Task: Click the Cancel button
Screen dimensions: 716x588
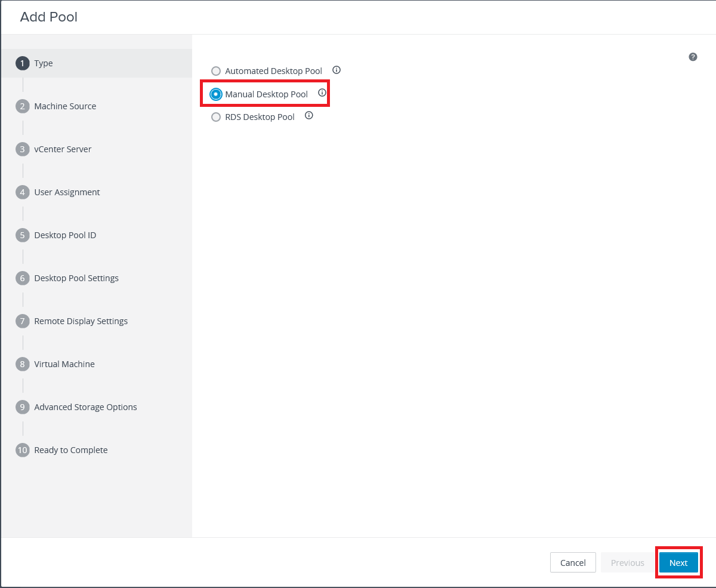Action: click(573, 562)
